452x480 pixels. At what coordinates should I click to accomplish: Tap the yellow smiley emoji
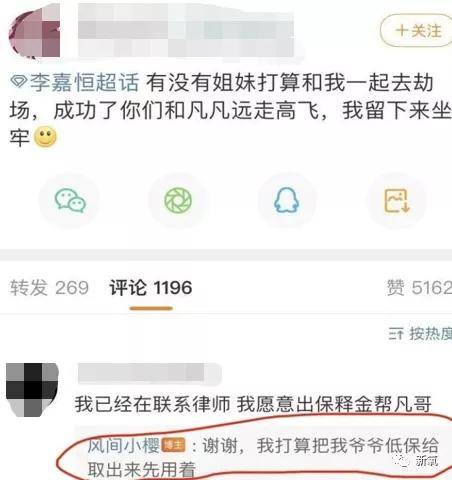pos(46,137)
